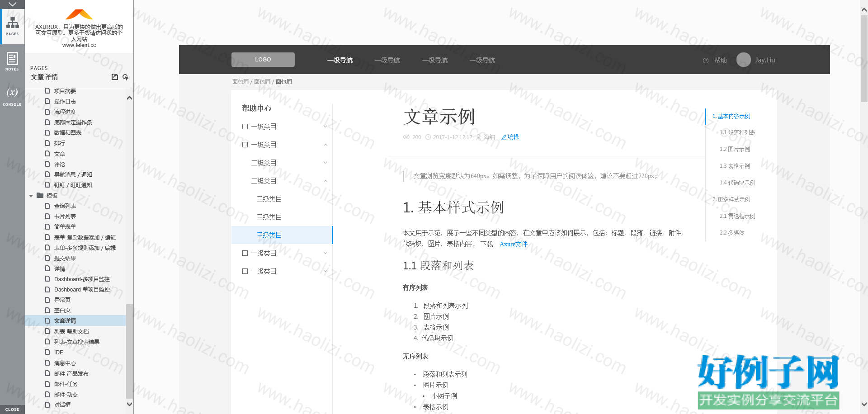Open the Jay.Liu avatar
Image resolution: width=868 pixels, height=414 pixels.
(744, 60)
